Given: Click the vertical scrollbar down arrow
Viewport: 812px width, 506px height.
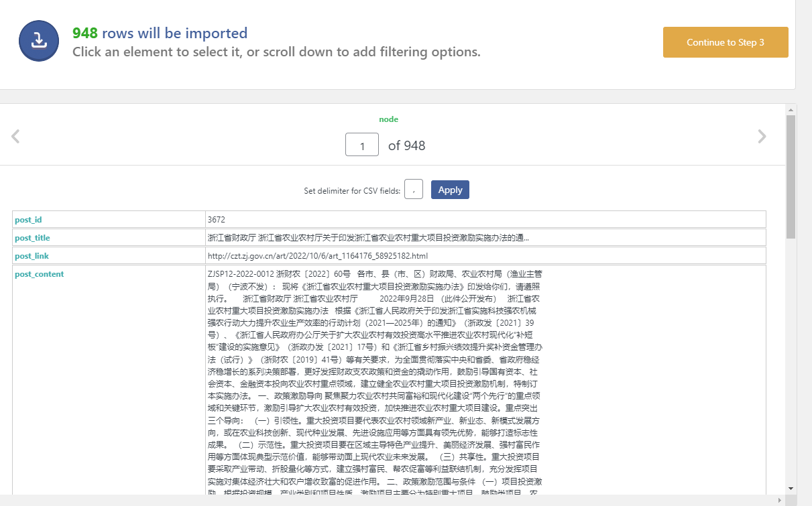Looking at the screenshot, I should (x=791, y=489).
